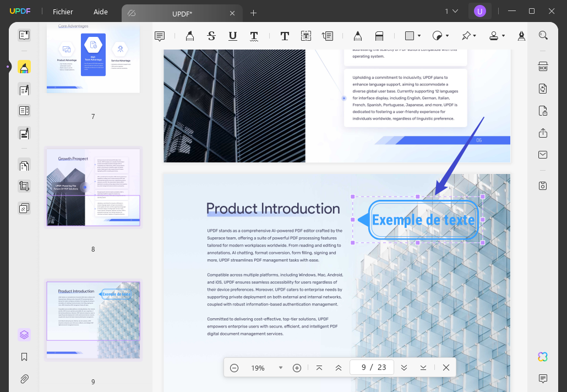Open the Search magnifier
This screenshot has height=392, width=567.
[x=543, y=35]
